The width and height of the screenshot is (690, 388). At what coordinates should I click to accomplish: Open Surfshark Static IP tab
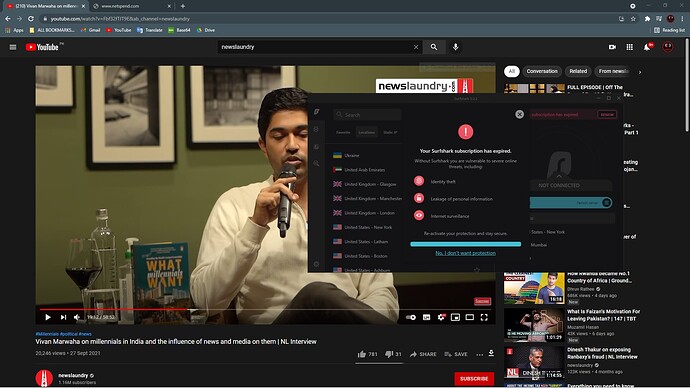point(390,132)
